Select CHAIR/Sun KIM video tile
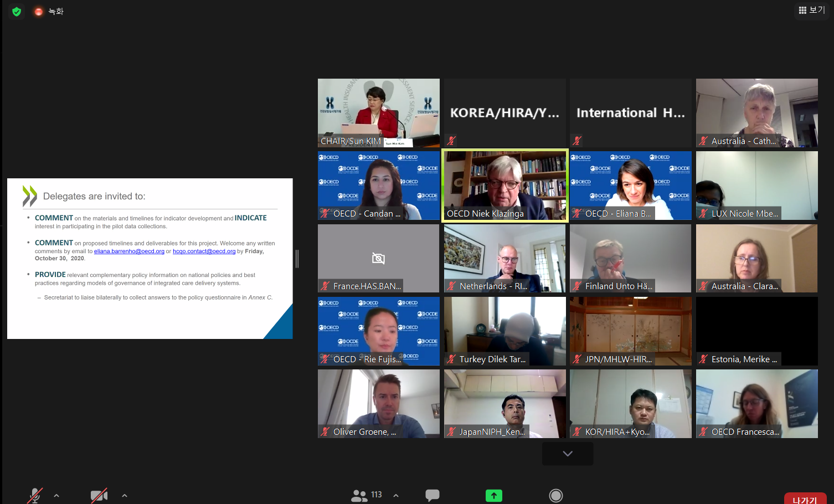This screenshot has height=504, width=834. (x=378, y=113)
